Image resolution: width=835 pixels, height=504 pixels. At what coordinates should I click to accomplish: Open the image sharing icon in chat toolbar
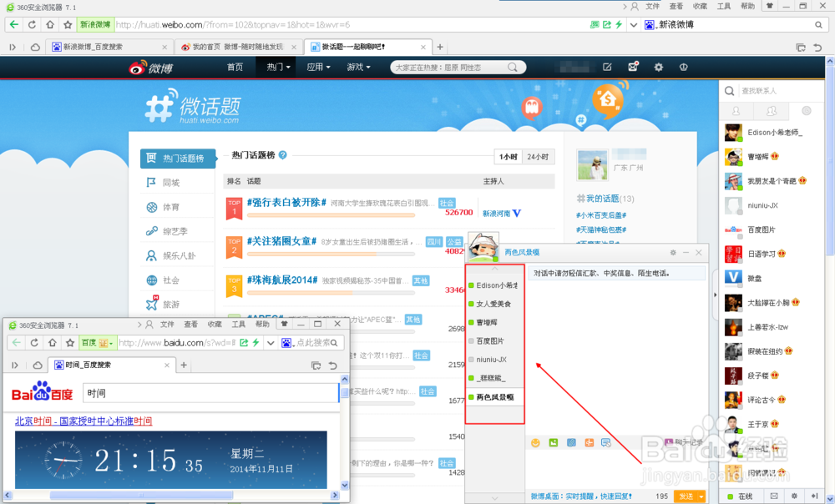pyautogui.click(x=554, y=442)
